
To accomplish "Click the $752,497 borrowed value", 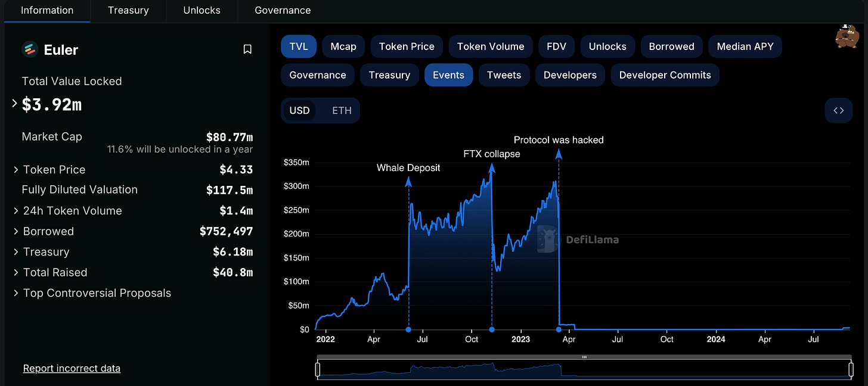I will pos(227,231).
